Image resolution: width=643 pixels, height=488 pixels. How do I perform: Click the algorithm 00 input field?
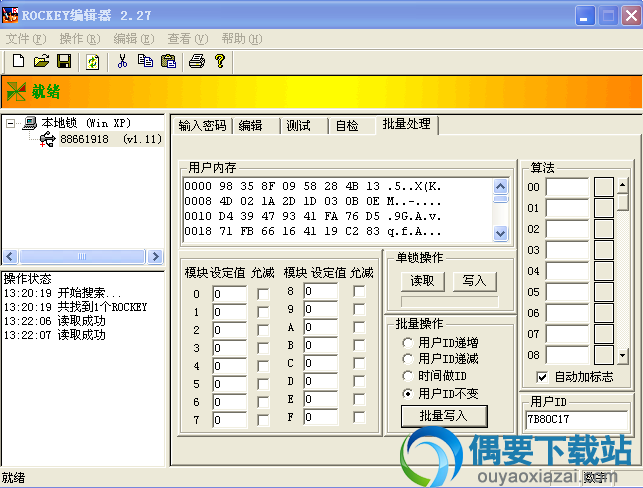(568, 187)
